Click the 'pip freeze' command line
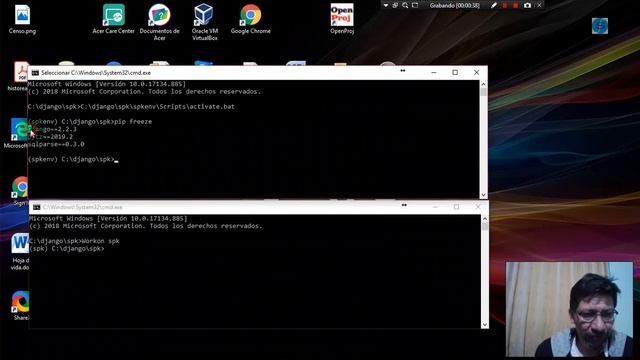640x360 pixels. coord(90,122)
